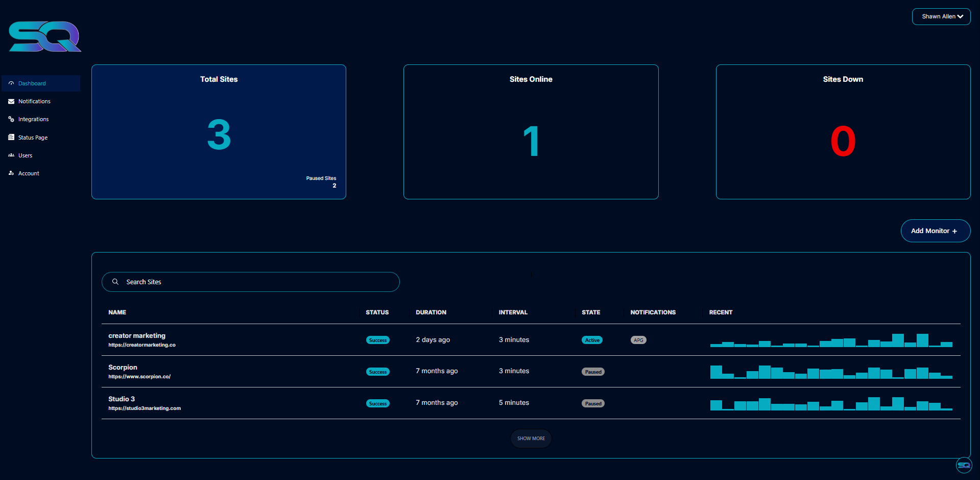Click the Total Sites card
The image size is (980, 480).
tap(219, 132)
